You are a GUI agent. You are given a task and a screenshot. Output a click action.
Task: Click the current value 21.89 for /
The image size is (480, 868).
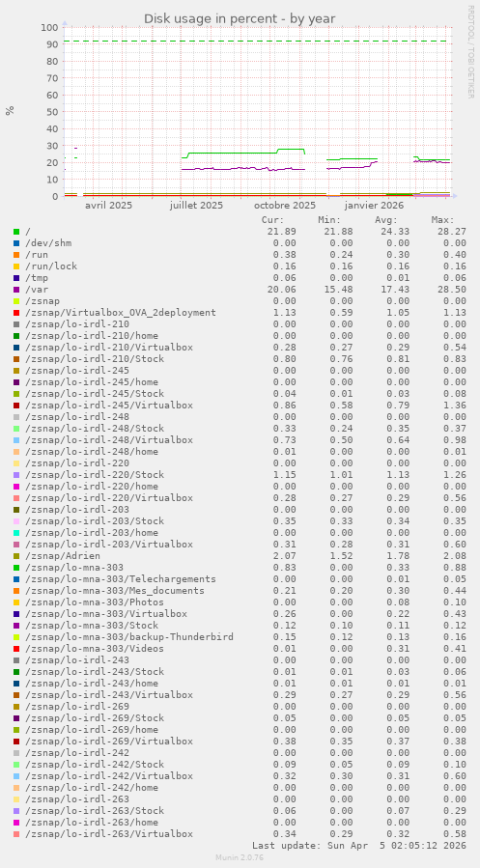pyautogui.click(x=282, y=232)
